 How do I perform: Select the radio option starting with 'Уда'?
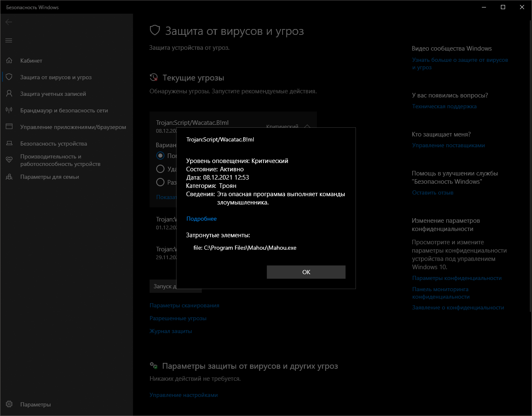pos(160,169)
